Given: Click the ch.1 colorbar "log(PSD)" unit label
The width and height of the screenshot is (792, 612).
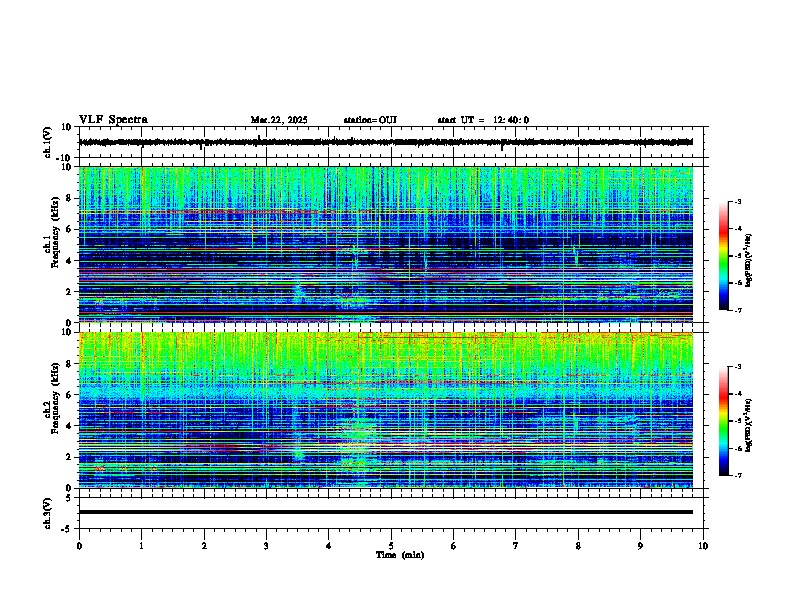Looking at the screenshot, I should [749, 261].
